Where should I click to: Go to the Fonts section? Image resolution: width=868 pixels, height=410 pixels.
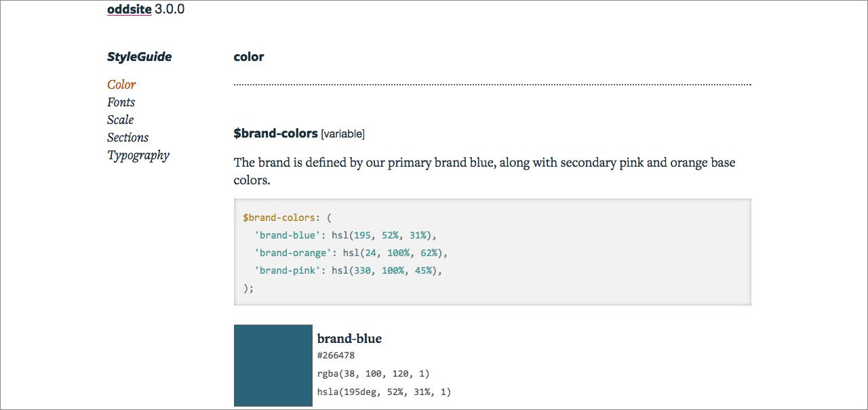point(121,102)
